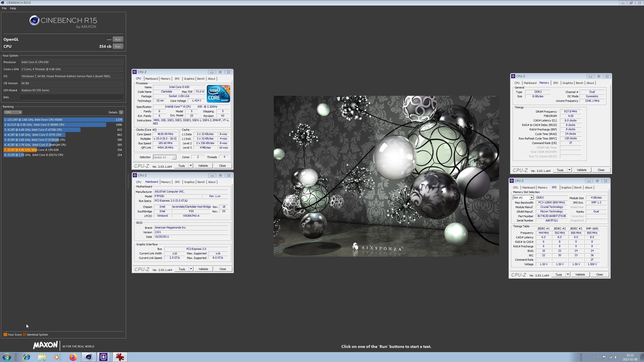Select ranking row Intel Core i5-3317U CPU

pos(63,155)
